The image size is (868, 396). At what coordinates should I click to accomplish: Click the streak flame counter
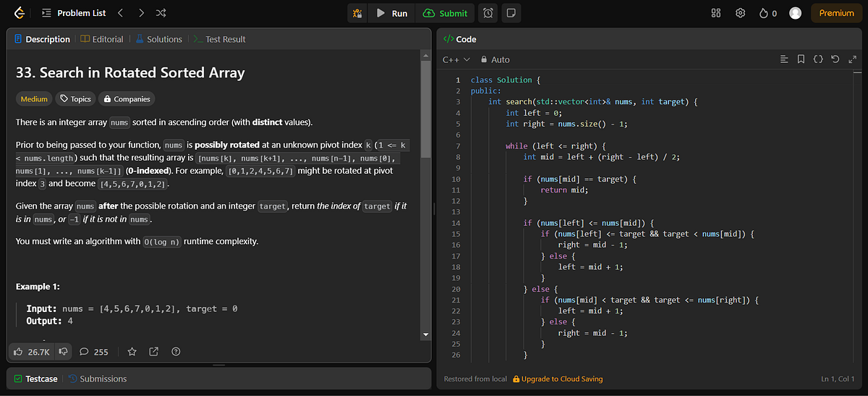coord(768,13)
